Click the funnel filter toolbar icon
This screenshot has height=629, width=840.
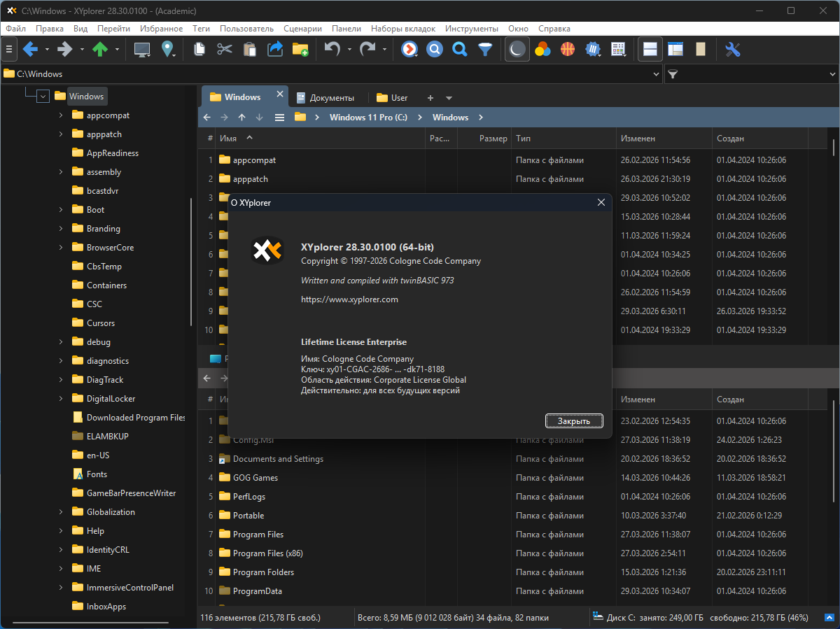click(484, 49)
